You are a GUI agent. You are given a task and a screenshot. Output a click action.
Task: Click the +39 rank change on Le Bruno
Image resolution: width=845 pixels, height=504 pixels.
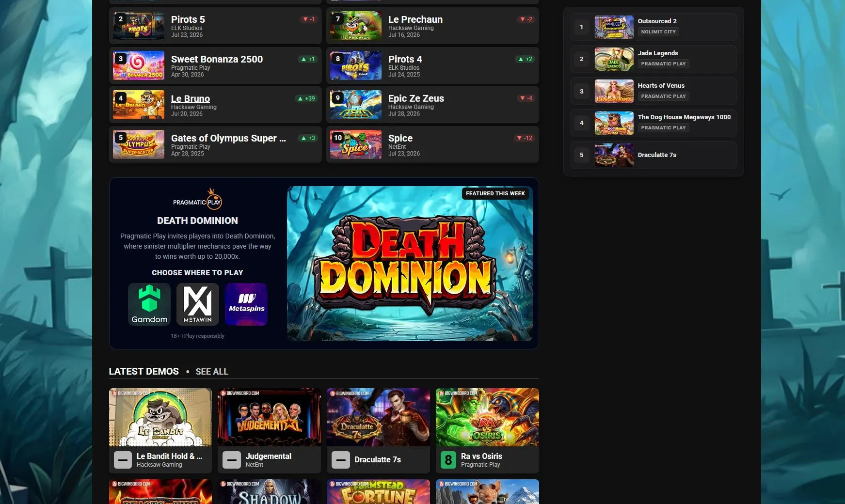[306, 99]
